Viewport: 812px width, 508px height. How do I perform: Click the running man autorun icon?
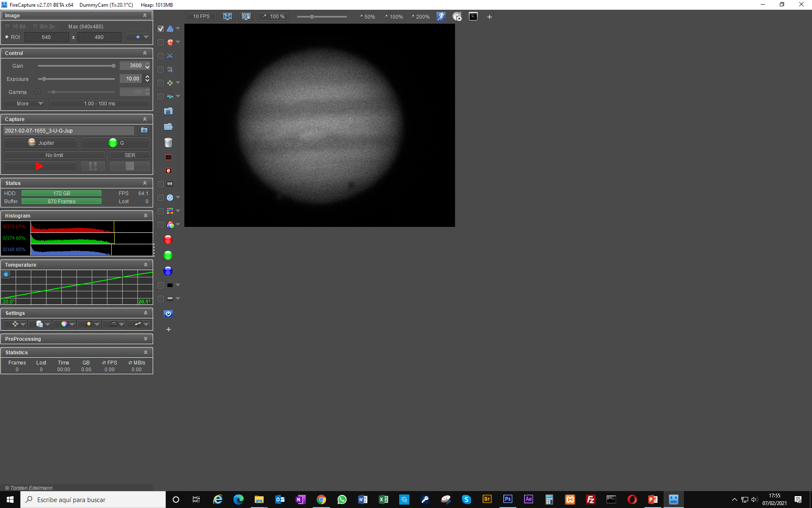click(441, 17)
